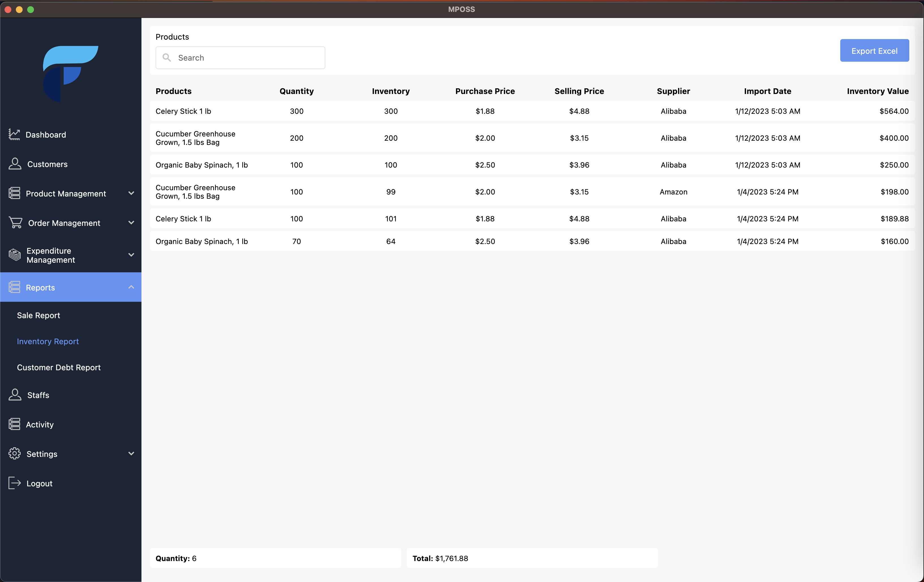Expand the Product Management chevron
The width and height of the screenshot is (924, 582).
131,193
